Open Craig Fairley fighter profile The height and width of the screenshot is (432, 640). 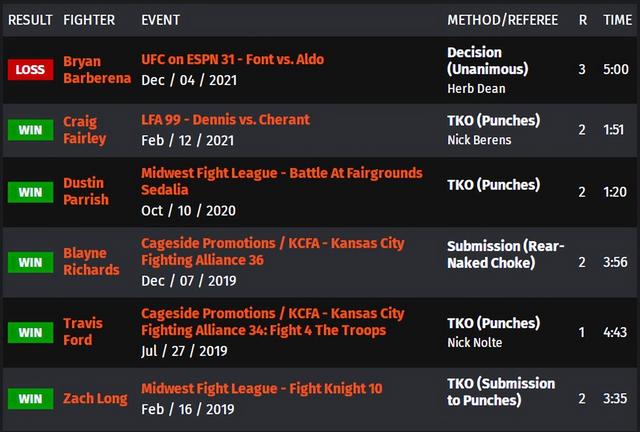click(x=84, y=130)
